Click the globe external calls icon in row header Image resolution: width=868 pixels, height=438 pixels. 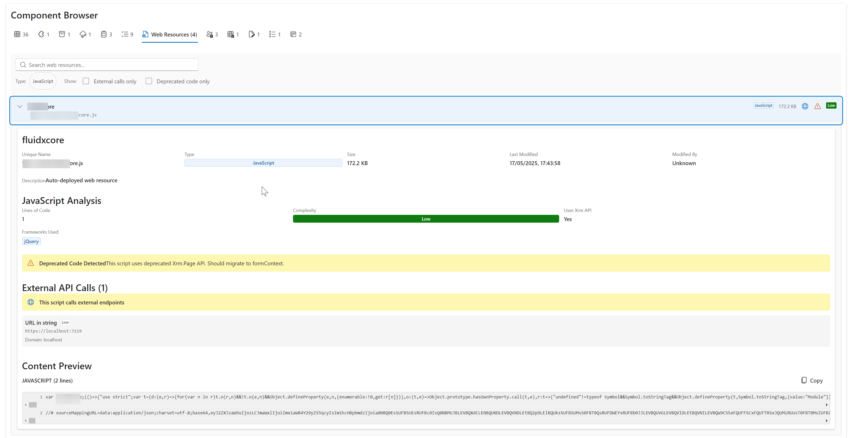tap(805, 106)
